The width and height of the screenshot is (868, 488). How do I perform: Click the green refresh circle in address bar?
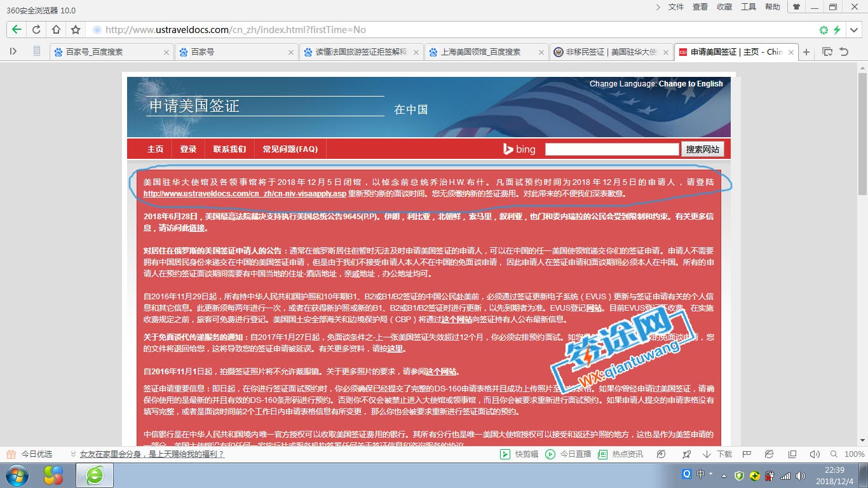click(824, 30)
